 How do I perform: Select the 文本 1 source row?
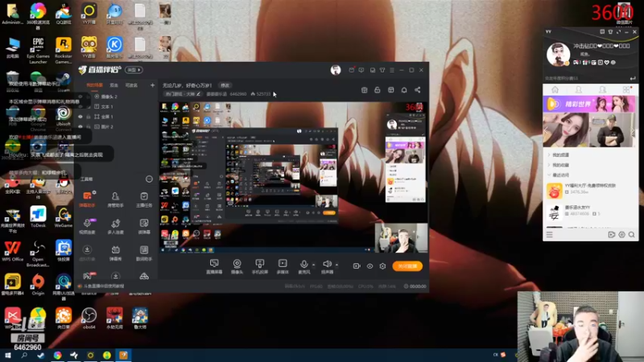[117, 107]
